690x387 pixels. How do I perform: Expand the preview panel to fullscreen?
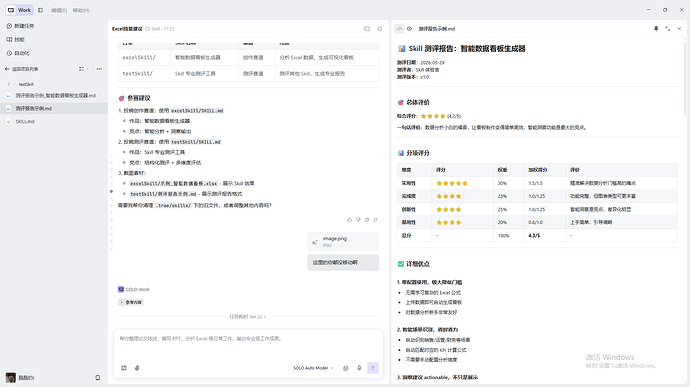[668, 29]
